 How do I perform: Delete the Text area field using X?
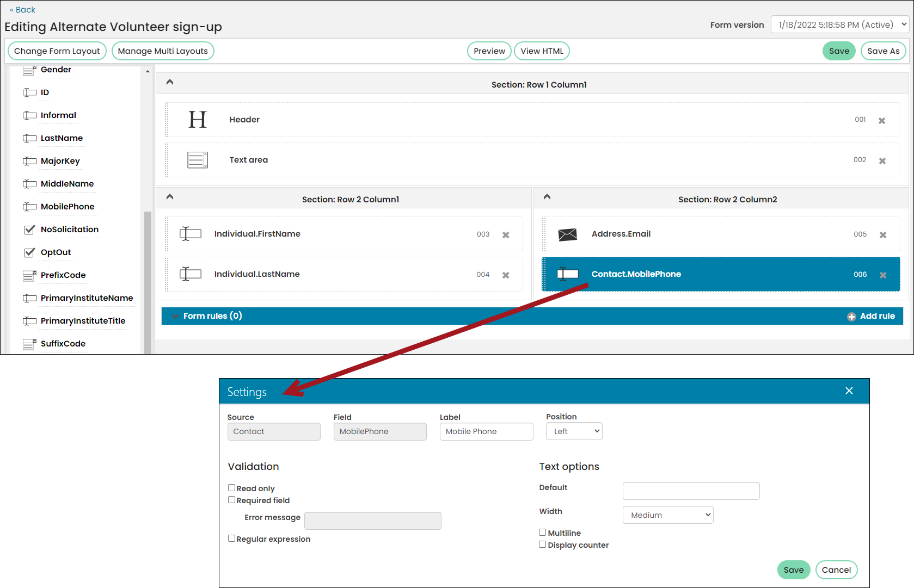click(x=882, y=161)
